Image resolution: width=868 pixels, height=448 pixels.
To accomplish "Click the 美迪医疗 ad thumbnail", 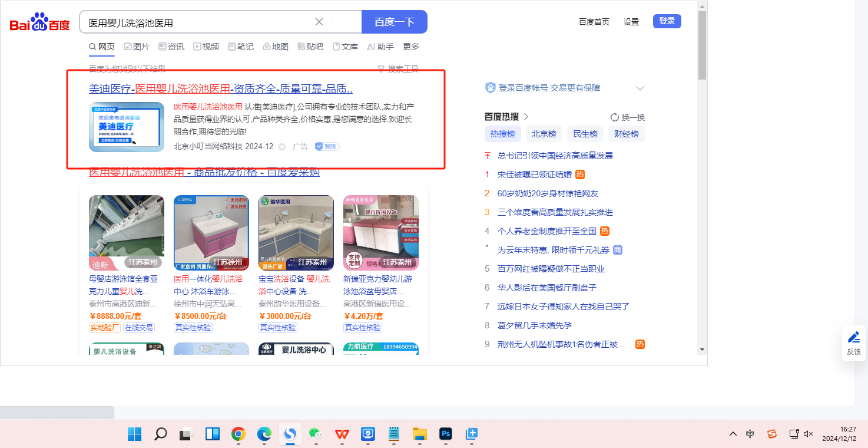I will pyautogui.click(x=127, y=127).
